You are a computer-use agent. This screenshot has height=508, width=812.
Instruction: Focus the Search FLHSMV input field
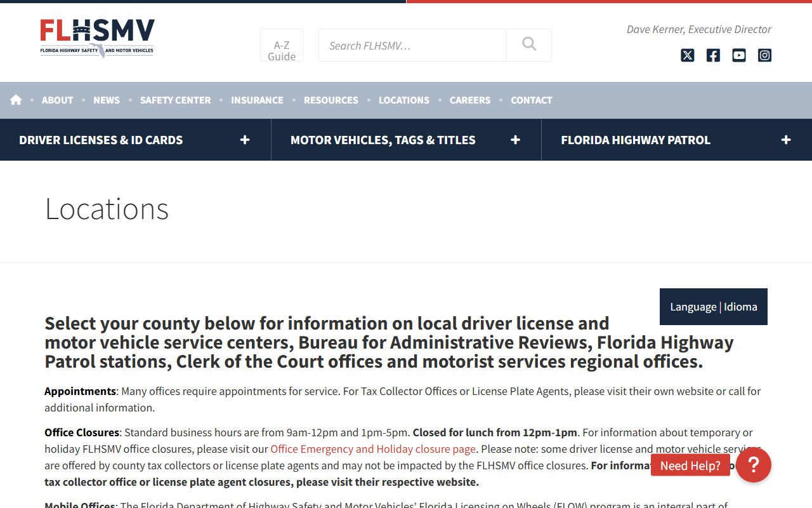[x=412, y=45]
